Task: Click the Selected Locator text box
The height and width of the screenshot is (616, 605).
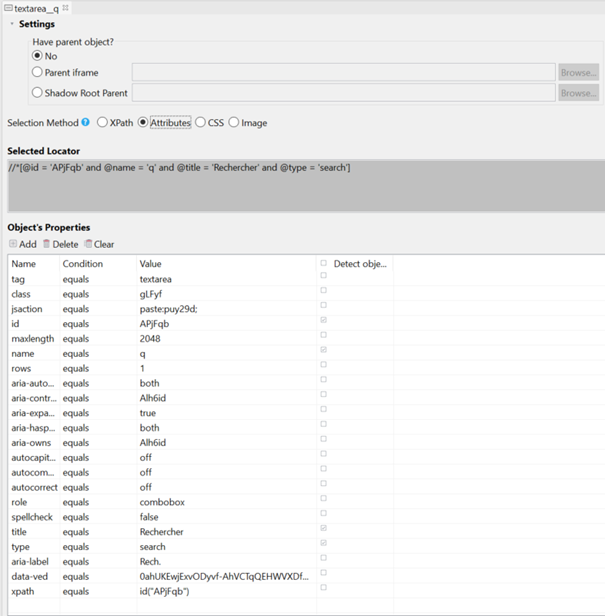Action: (x=306, y=186)
